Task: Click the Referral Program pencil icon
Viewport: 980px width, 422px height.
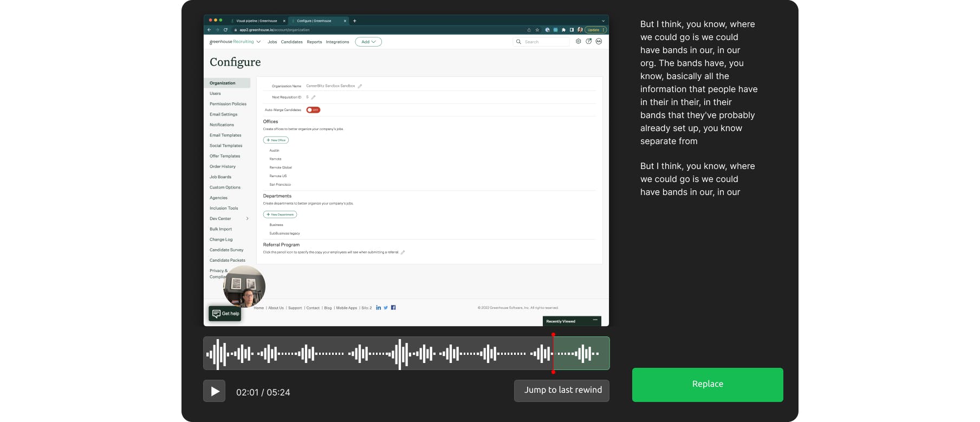Action: [x=403, y=252]
